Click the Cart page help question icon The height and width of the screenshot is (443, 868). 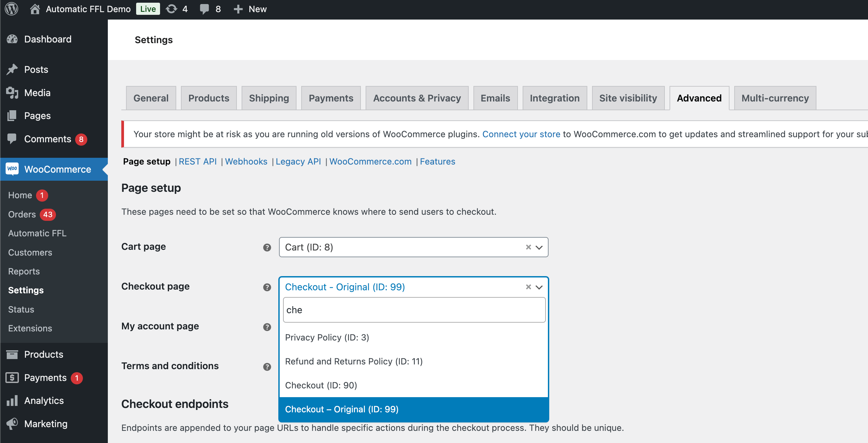(267, 247)
